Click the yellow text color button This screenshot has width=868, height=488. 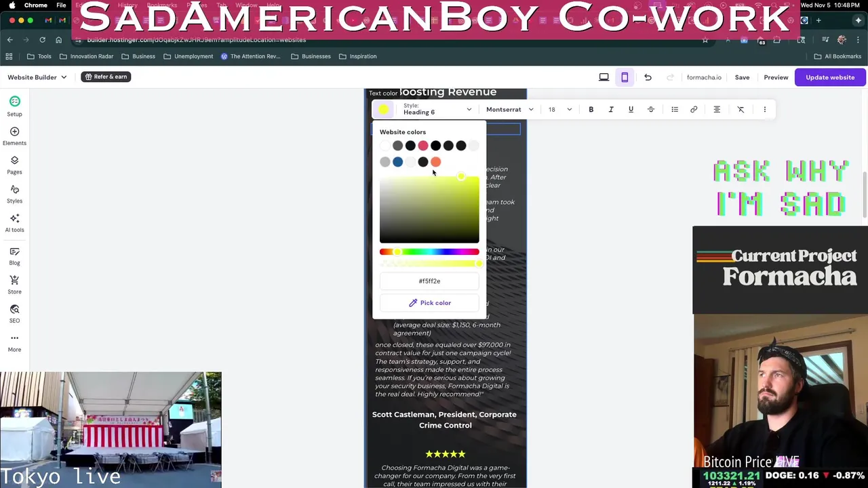[x=384, y=110]
